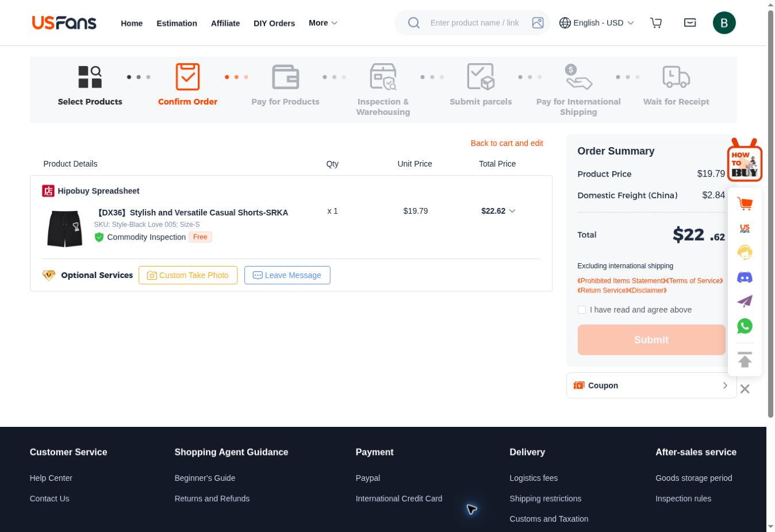Open the Discord sidebar icon
Image resolution: width=775 pixels, height=532 pixels.
tap(745, 277)
